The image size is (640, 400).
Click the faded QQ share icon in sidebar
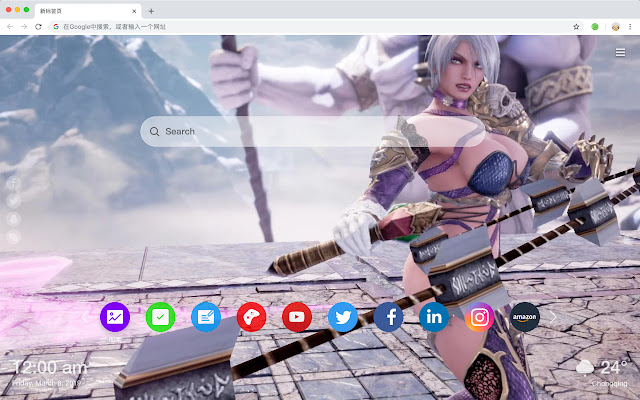click(13, 219)
